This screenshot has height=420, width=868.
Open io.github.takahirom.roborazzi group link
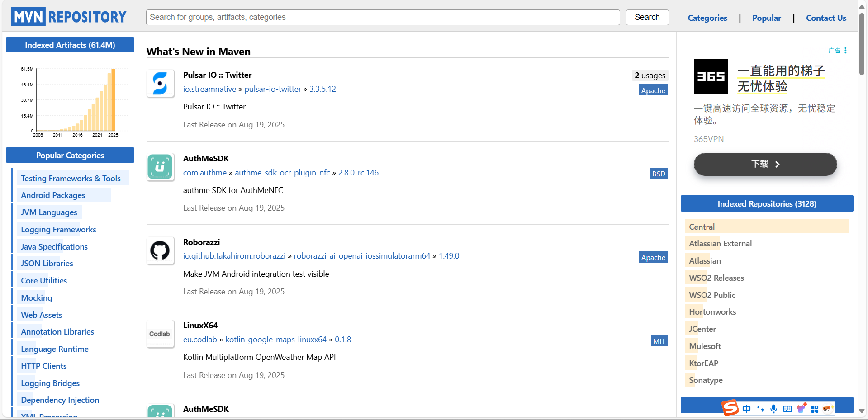(x=234, y=256)
